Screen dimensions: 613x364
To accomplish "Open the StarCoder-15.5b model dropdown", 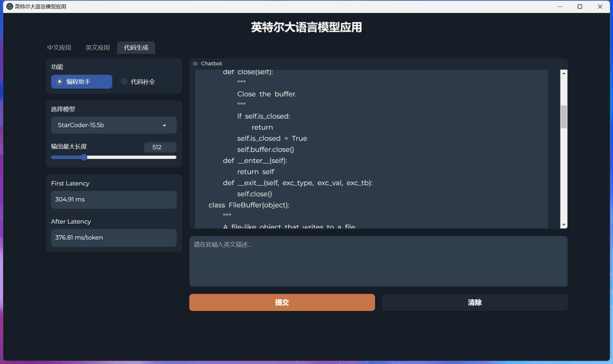I will (114, 125).
